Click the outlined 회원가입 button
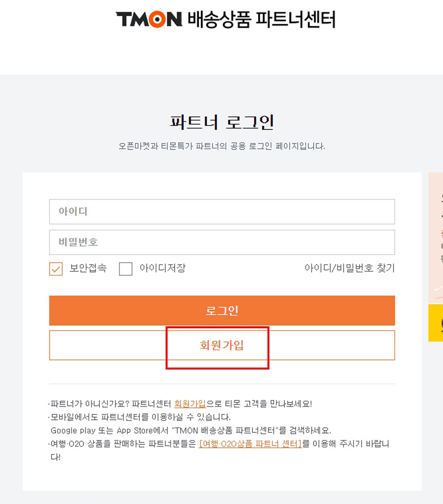Image resolution: width=443 pixels, height=504 pixels. [x=222, y=345]
